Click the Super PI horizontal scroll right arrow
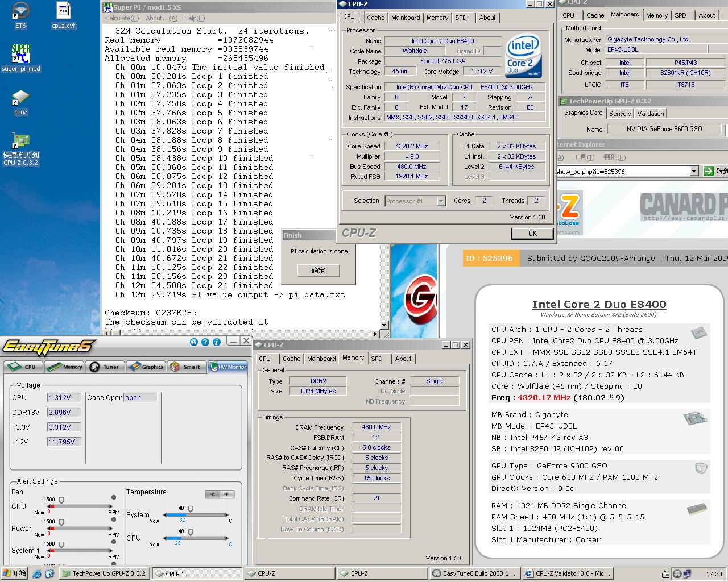Image resolution: width=728 pixels, height=582 pixels. pos(375,334)
